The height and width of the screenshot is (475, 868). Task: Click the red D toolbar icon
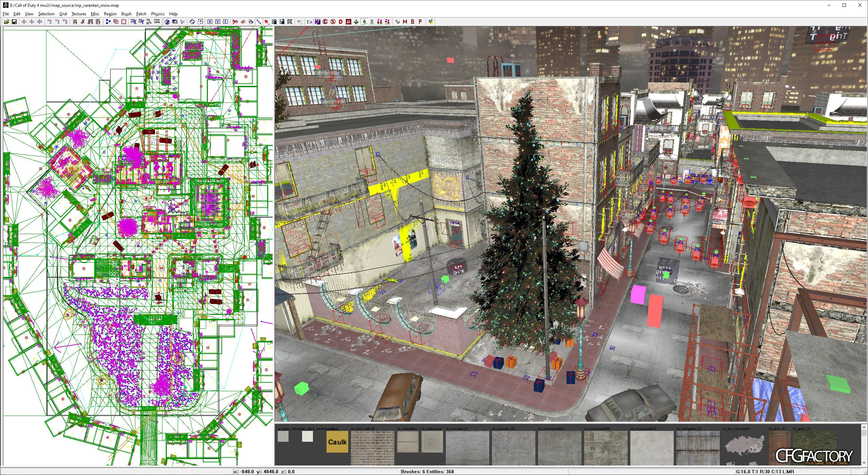(x=341, y=22)
